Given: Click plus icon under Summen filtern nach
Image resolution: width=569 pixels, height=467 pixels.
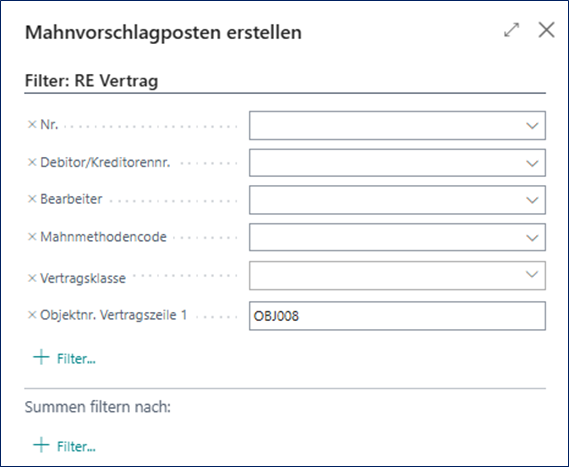Looking at the screenshot, I should (41, 445).
